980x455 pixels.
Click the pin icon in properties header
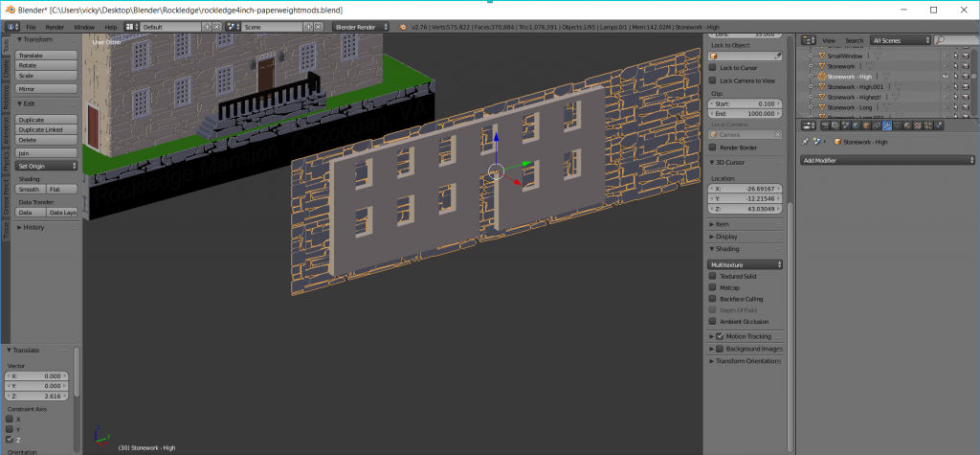806,142
